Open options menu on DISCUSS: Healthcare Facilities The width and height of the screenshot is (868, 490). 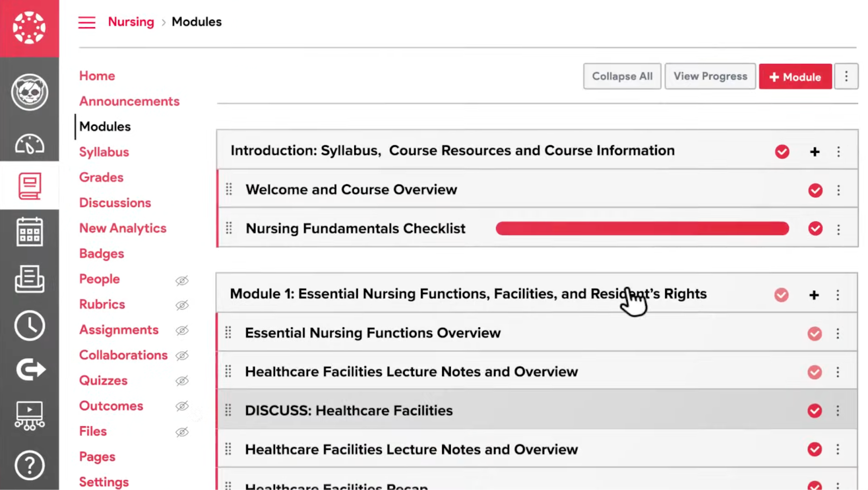[838, 411]
